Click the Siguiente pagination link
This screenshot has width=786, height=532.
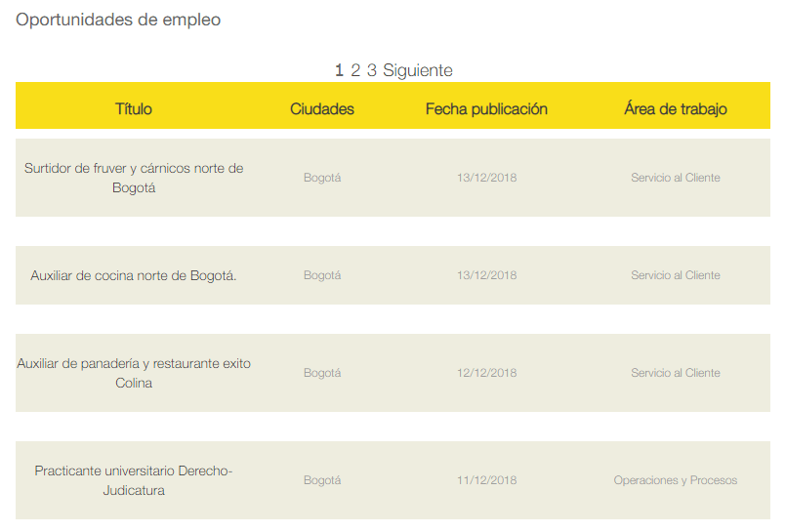(x=418, y=70)
